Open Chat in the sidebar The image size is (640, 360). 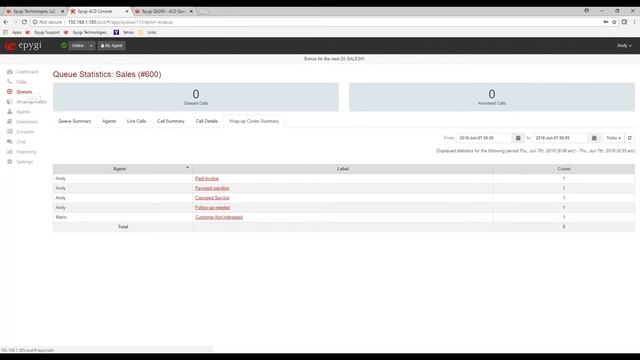(17, 142)
